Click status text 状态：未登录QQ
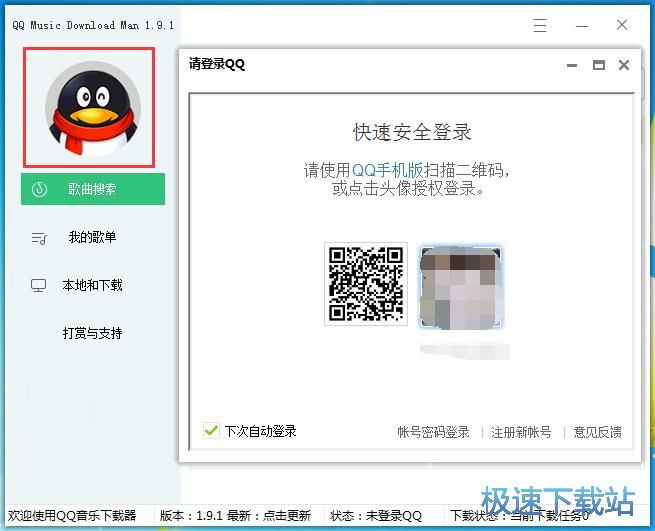The width and height of the screenshot is (655, 531). pyautogui.click(x=376, y=516)
